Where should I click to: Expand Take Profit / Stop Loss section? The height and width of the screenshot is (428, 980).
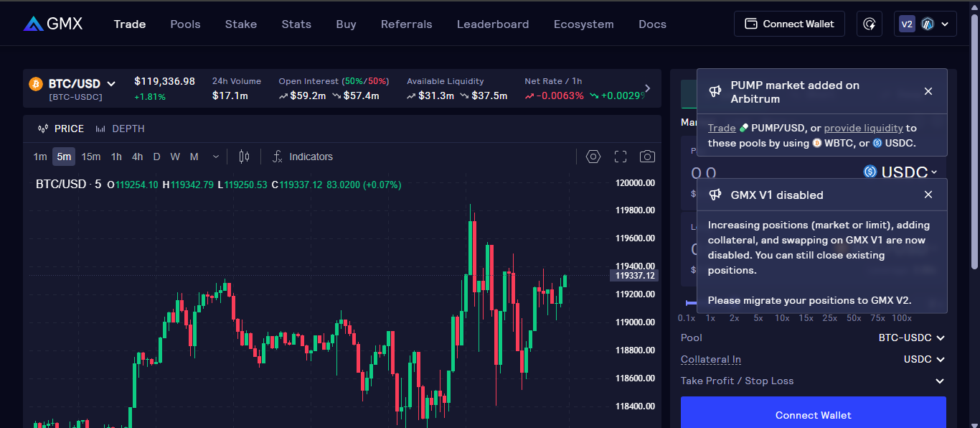pyautogui.click(x=940, y=381)
